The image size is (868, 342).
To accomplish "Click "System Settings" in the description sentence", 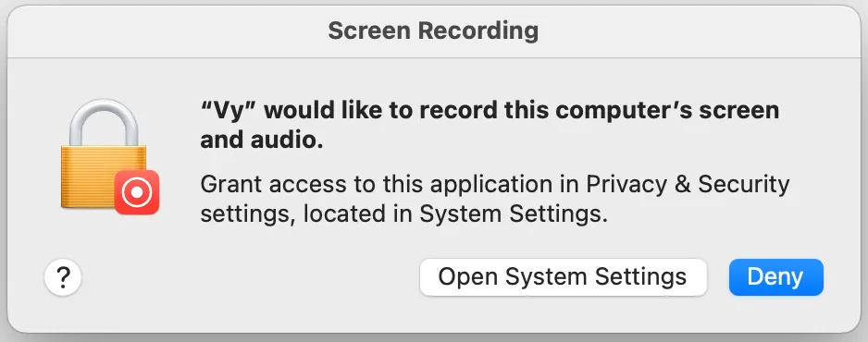I will 510,214.
